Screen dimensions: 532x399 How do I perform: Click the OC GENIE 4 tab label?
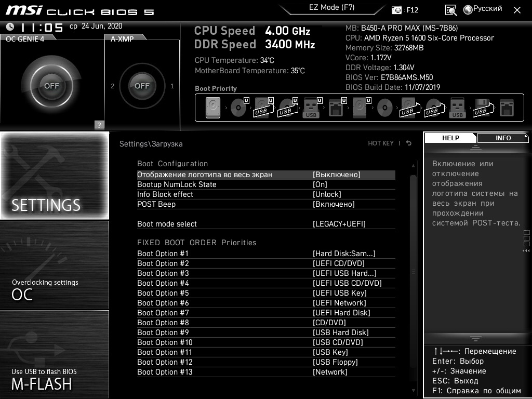point(25,39)
